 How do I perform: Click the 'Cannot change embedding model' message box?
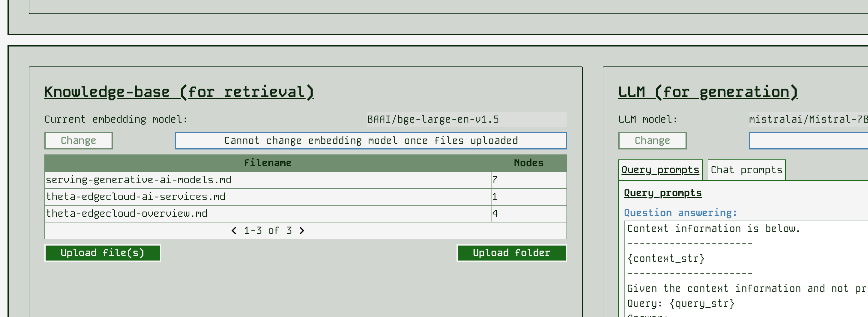click(371, 140)
